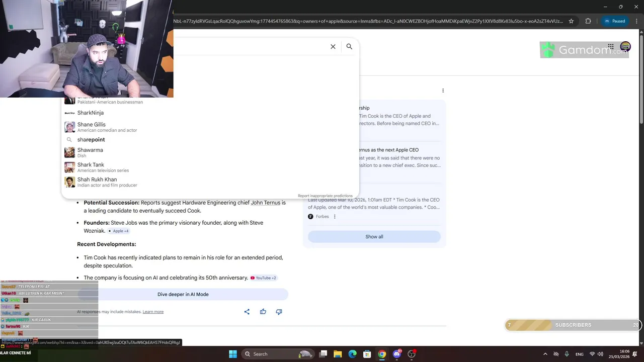This screenshot has height=362, width=644.
Task: Show hidden system tray icons
Action: pos(545,354)
